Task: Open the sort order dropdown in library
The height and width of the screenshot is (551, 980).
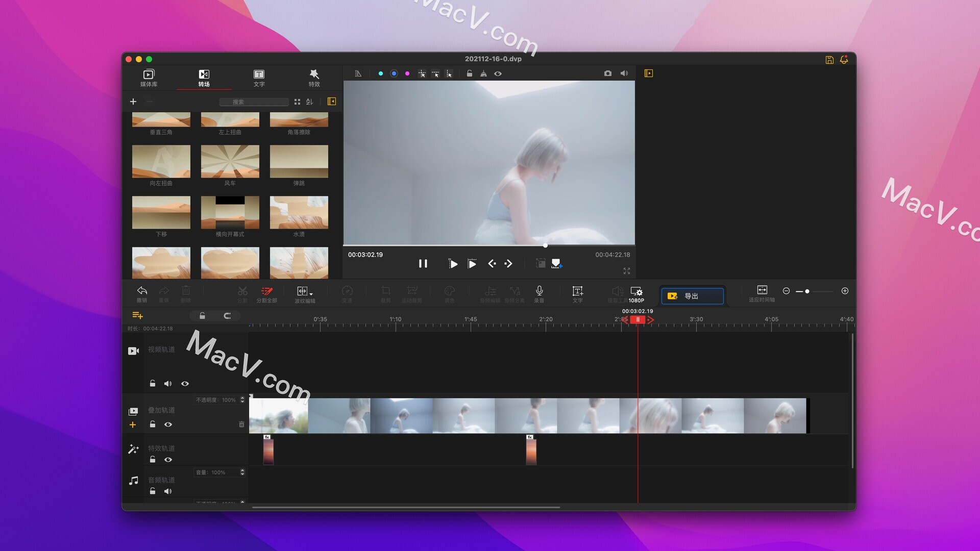Action: 309,102
